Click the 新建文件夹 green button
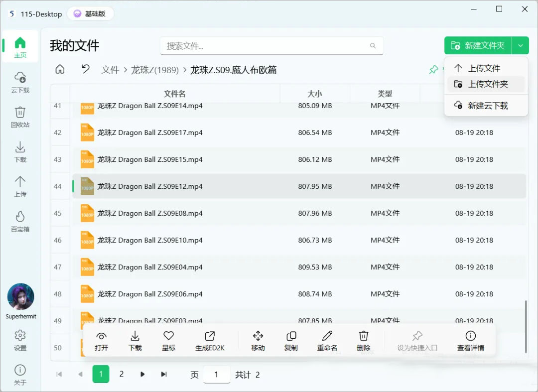 click(478, 46)
